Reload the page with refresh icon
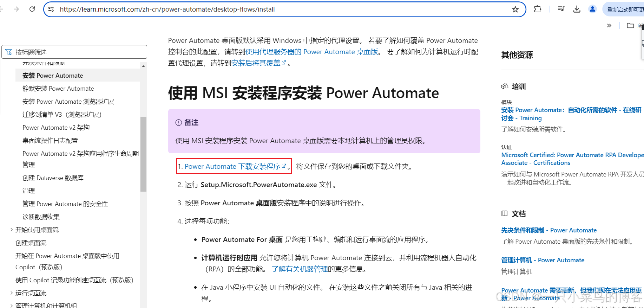The image size is (644, 308). (32, 9)
